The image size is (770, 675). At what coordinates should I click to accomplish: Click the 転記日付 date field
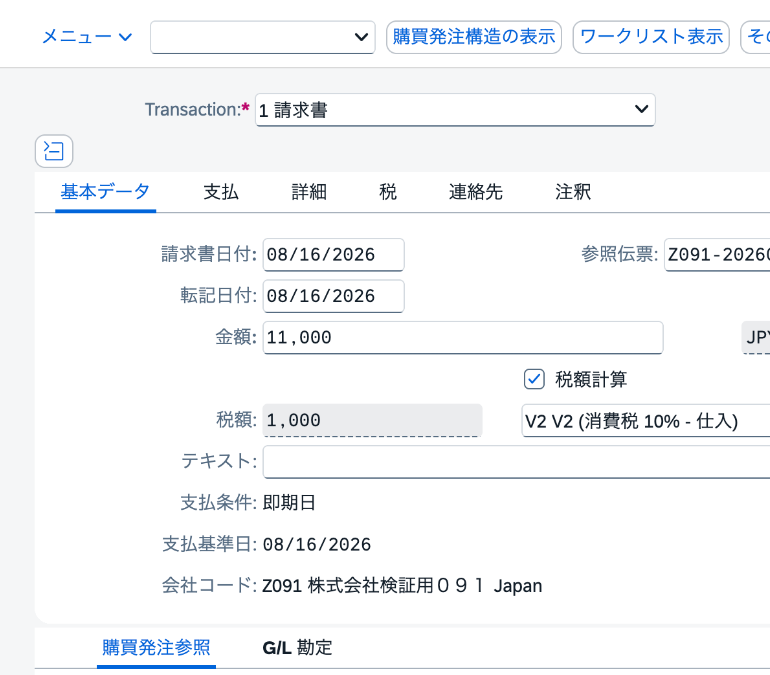pos(333,296)
